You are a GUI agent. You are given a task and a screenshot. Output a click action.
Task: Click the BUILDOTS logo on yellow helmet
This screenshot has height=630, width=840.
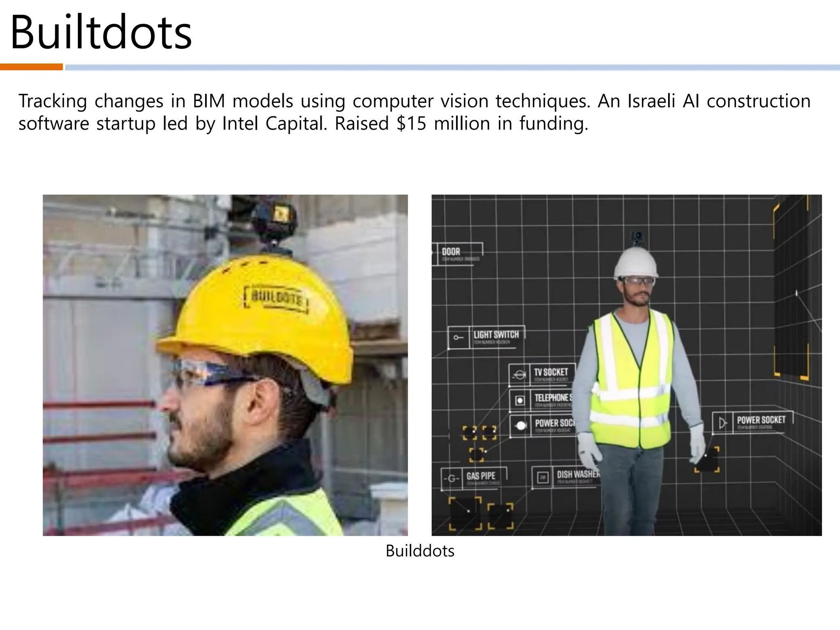click(276, 299)
